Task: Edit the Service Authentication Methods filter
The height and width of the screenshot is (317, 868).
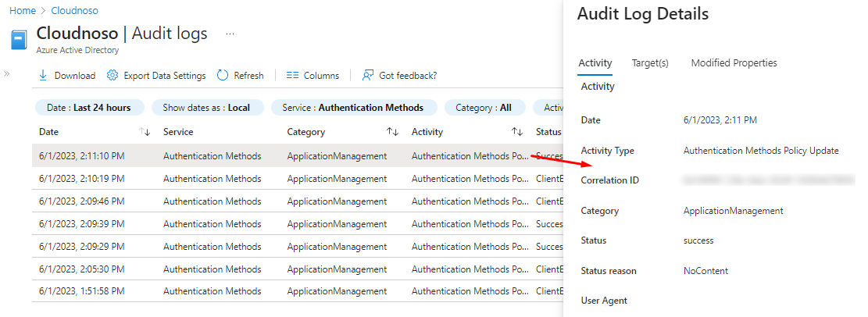Action: coord(354,108)
